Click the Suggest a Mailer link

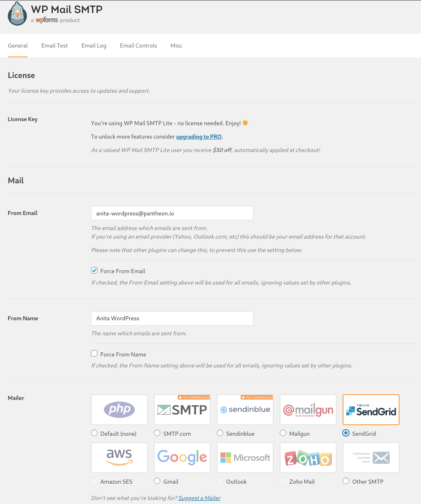point(199,498)
